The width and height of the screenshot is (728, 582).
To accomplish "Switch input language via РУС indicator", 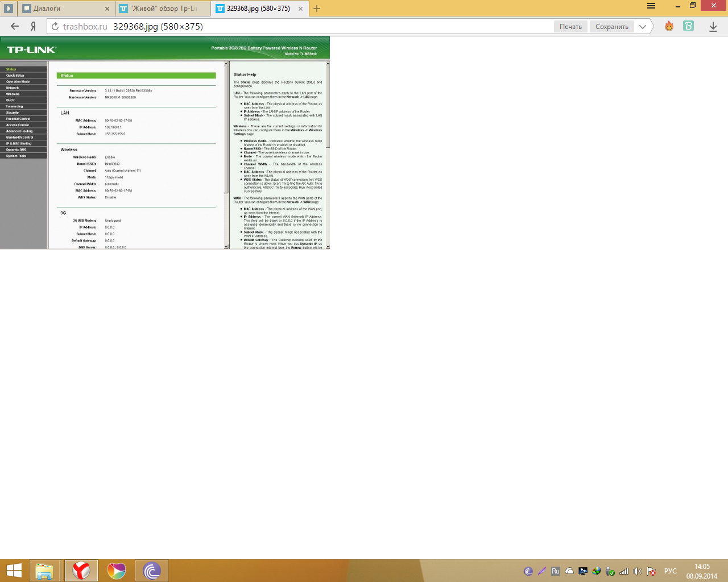I will click(671, 571).
